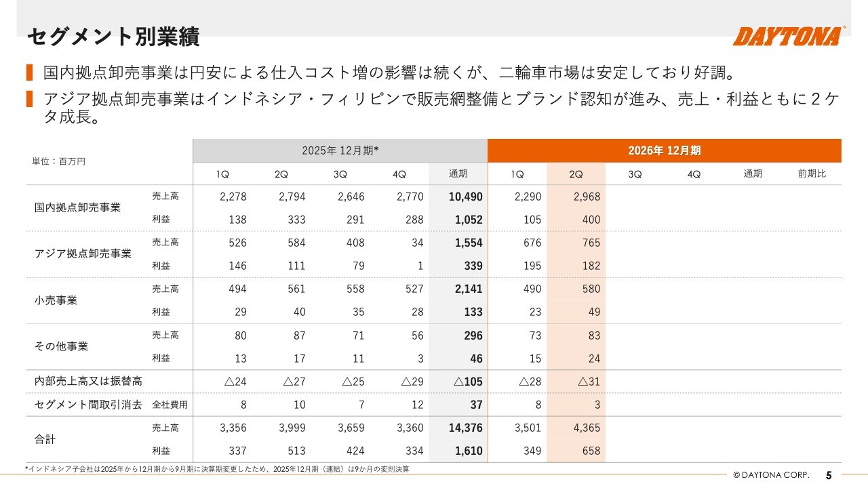Viewport: 868px width, 488px height.
Task: Click the 小売事業 row label
Action: pyautogui.click(x=56, y=300)
